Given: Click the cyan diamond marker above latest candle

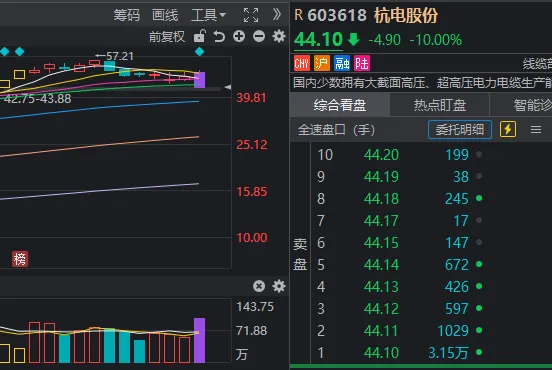Looking at the screenshot, I should pyautogui.click(x=200, y=52).
